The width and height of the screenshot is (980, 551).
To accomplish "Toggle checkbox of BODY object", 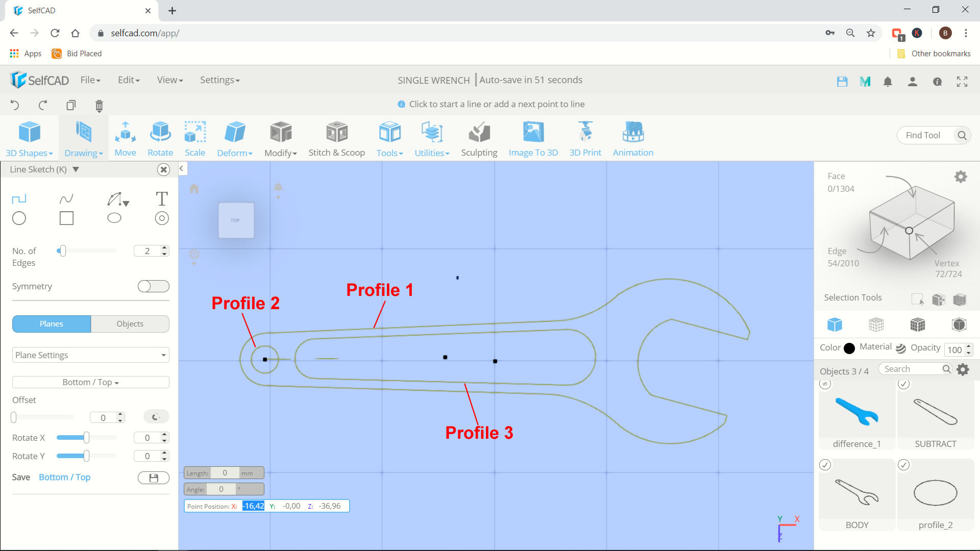I will tap(825, 465).
